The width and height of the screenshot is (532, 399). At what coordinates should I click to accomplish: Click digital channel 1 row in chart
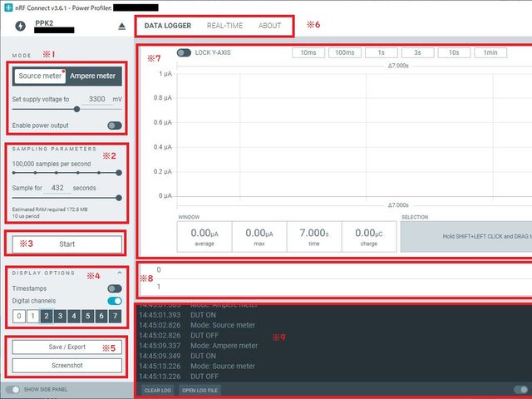tap(335, 287)
